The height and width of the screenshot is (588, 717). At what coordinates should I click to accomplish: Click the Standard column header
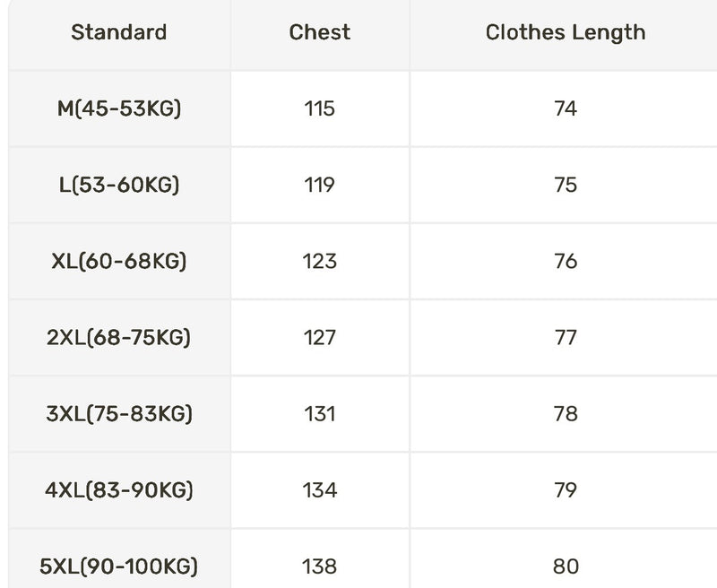[x=119, y=32]
